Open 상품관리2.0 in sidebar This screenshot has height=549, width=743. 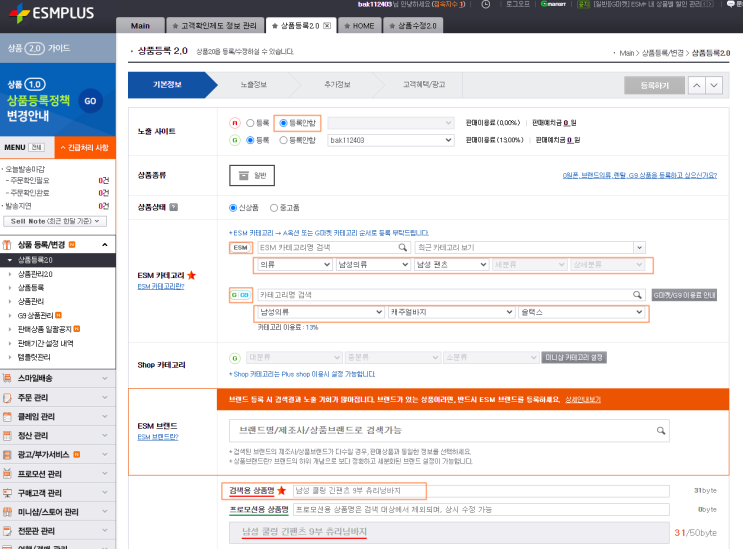(x=35, y=274)
